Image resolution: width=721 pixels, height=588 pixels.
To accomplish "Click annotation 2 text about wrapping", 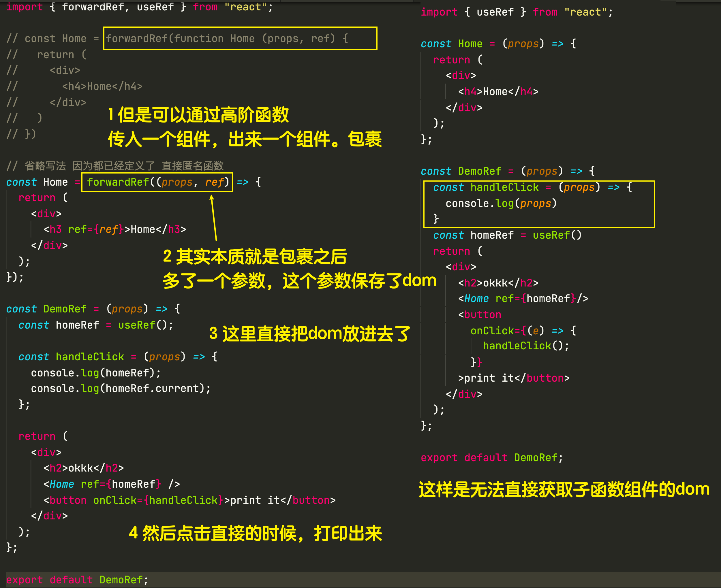I will 255,257.
